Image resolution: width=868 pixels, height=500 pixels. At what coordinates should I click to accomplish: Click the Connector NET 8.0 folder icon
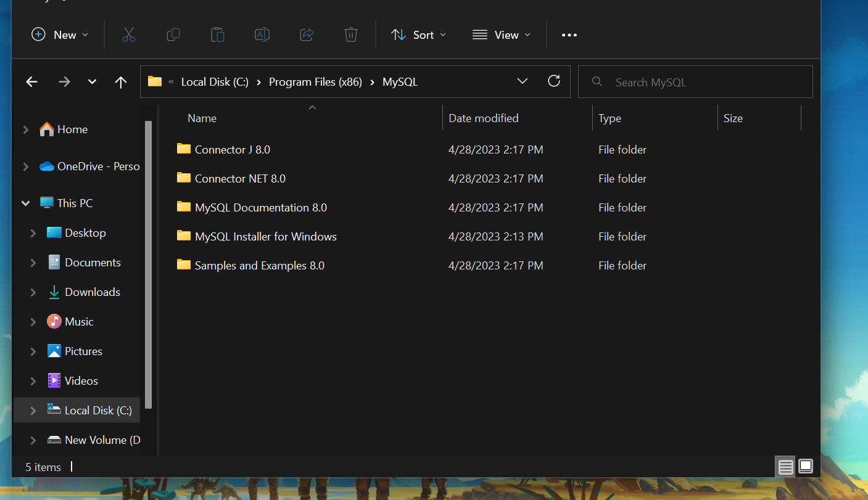(x=183, y=178)
